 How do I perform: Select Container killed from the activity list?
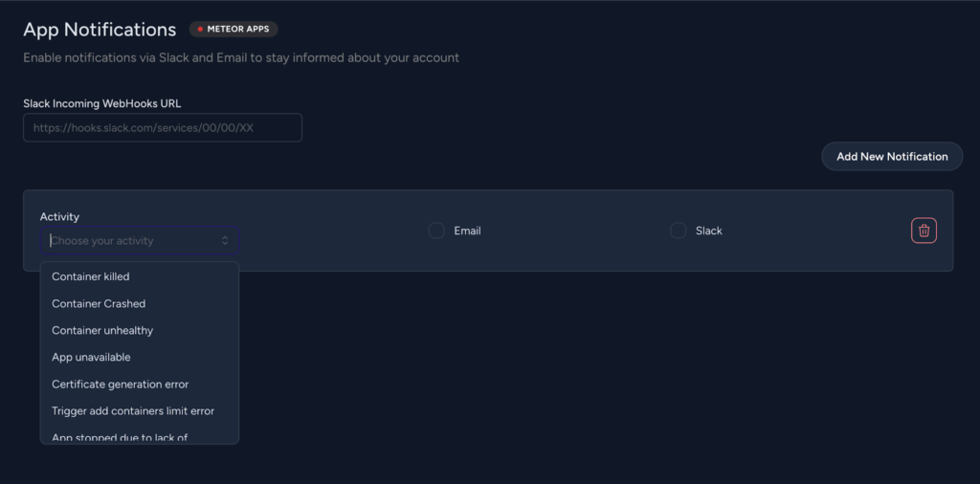[91, 276]
